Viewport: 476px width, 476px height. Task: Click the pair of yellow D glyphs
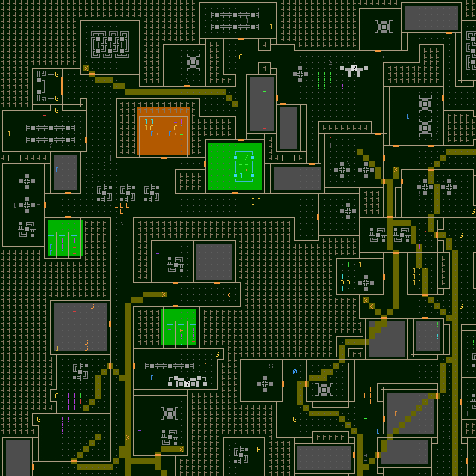click(x=345, y=283)
